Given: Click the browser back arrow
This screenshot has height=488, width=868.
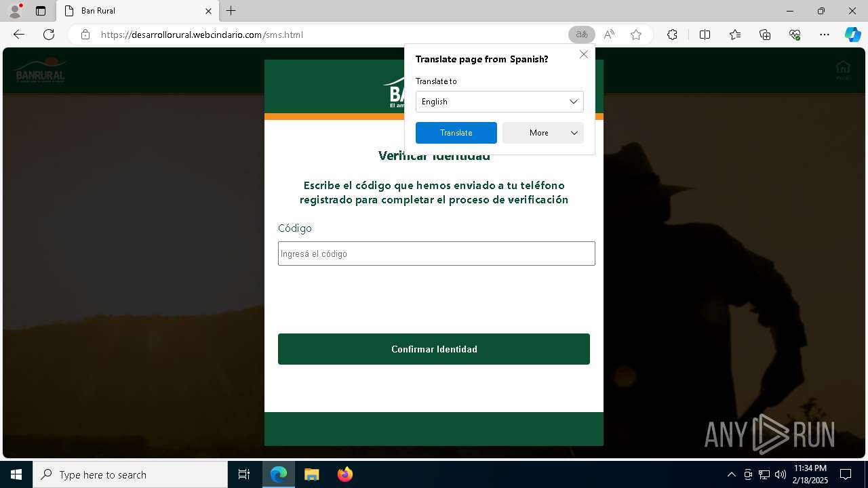Looking at the screenshot, I should (19, 35).
